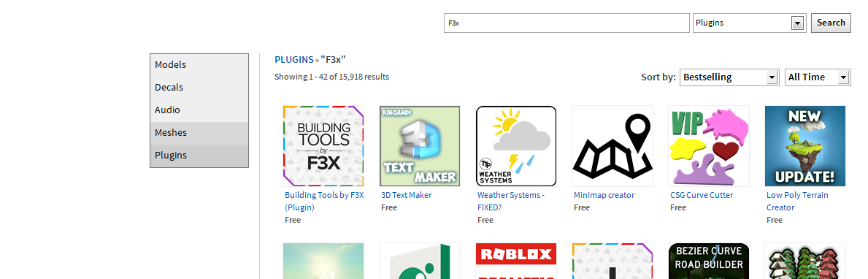
Task: Open the All Time period dropdown
Action: click(x=818, y=77)
